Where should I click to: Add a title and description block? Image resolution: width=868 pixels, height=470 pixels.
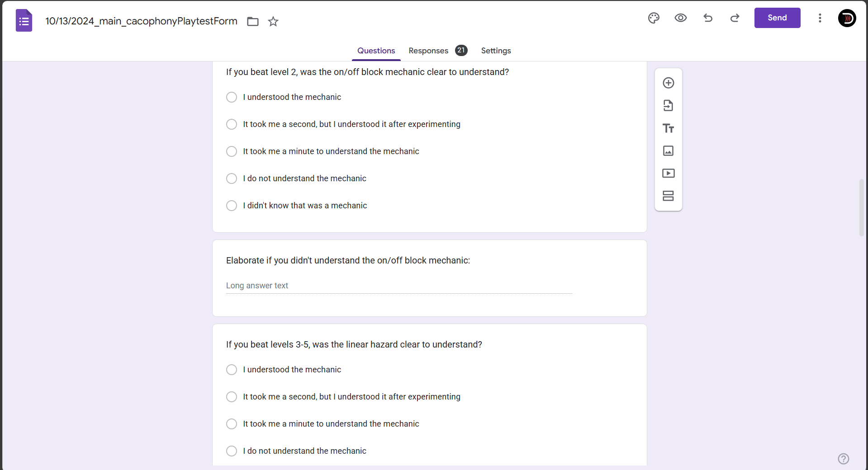pyautogui.click(x=668, y=128)
